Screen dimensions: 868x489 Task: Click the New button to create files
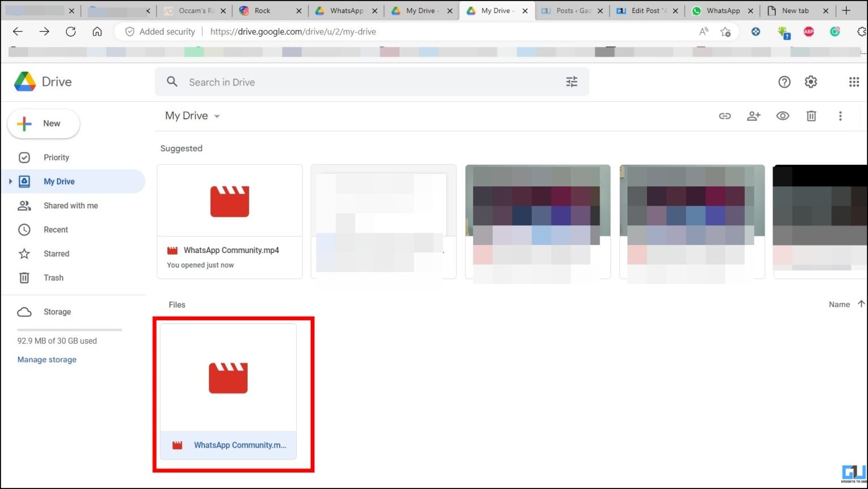pyautogui.click(x=44, y=123)
